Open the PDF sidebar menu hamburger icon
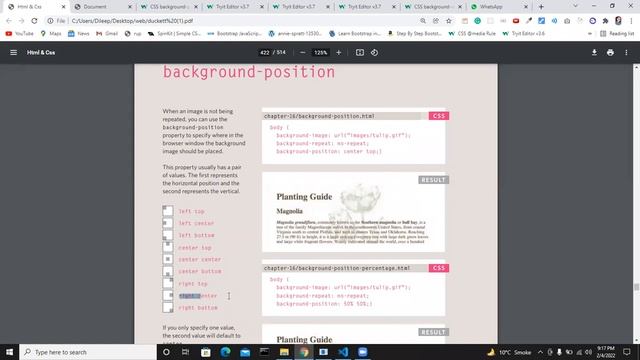Viewport: 640px width, 360px height. [x=13, y=53]
